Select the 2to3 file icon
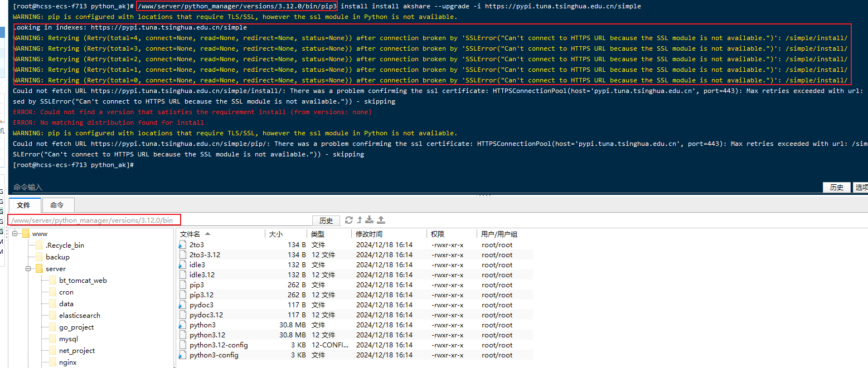The image size is (868, 368). (x=182, y=245)
